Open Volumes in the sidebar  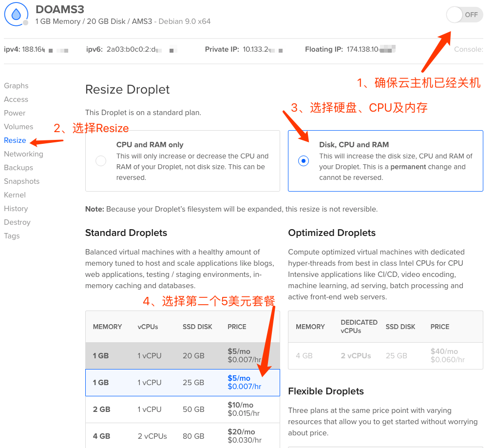pos(19,126)
